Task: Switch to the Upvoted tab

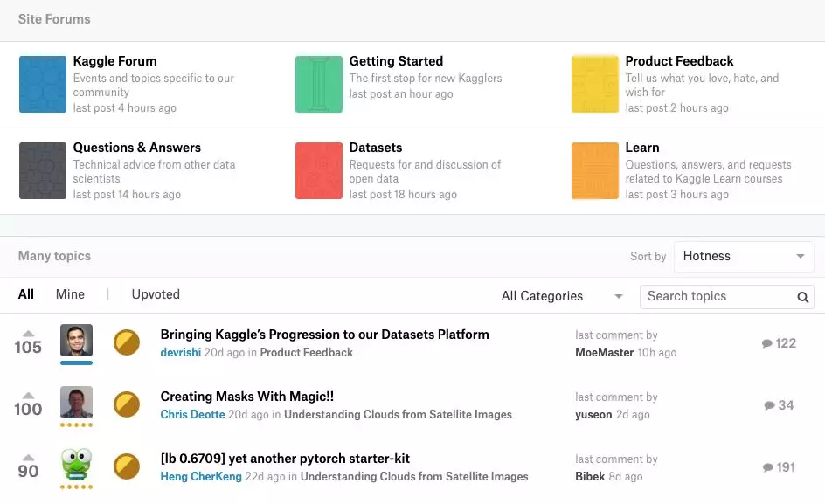Action: (x=156, y=294)
